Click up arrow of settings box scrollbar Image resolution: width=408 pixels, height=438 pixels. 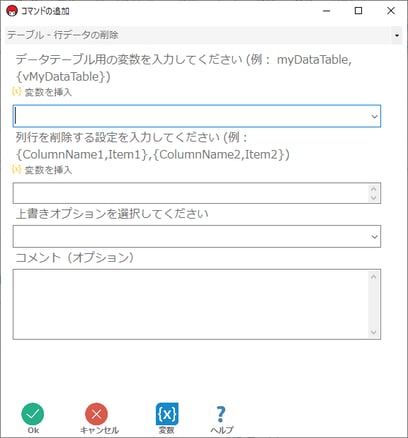[x=374, y=189]
